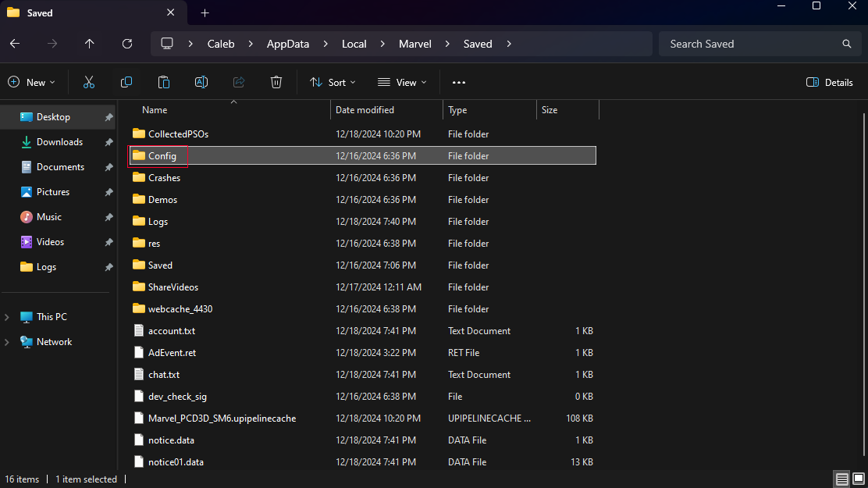This screenshot has width=868, height=488.
Task: Go up one folder level
Action: 89,44
